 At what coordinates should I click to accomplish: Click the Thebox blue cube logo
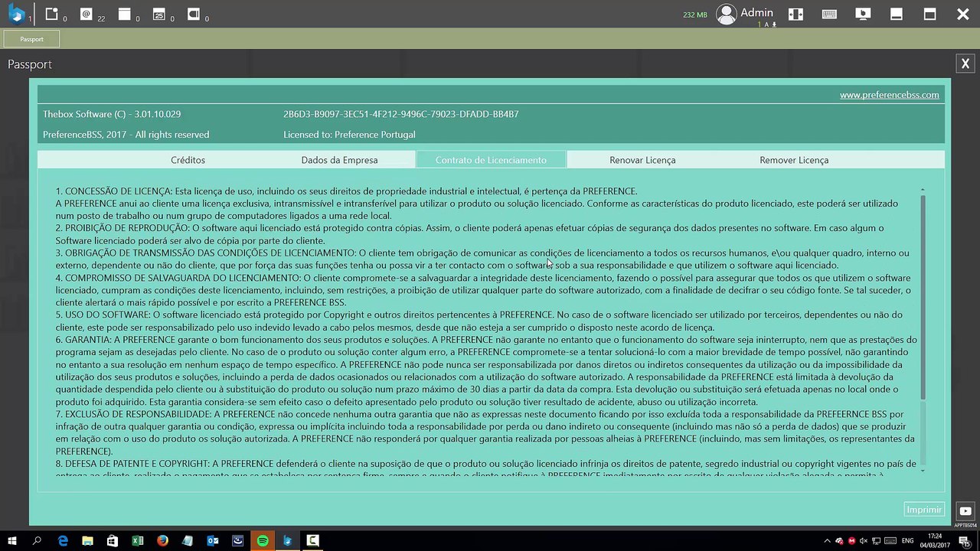coord(17,14)
